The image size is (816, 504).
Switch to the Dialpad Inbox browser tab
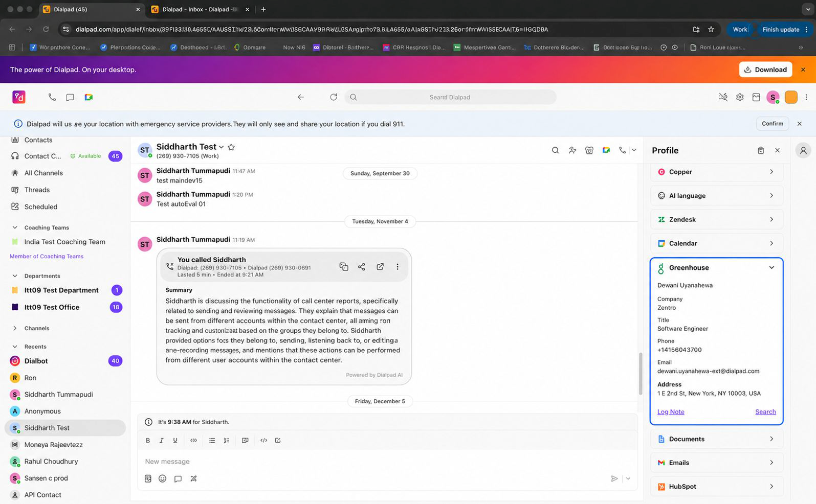pos(200,9)
